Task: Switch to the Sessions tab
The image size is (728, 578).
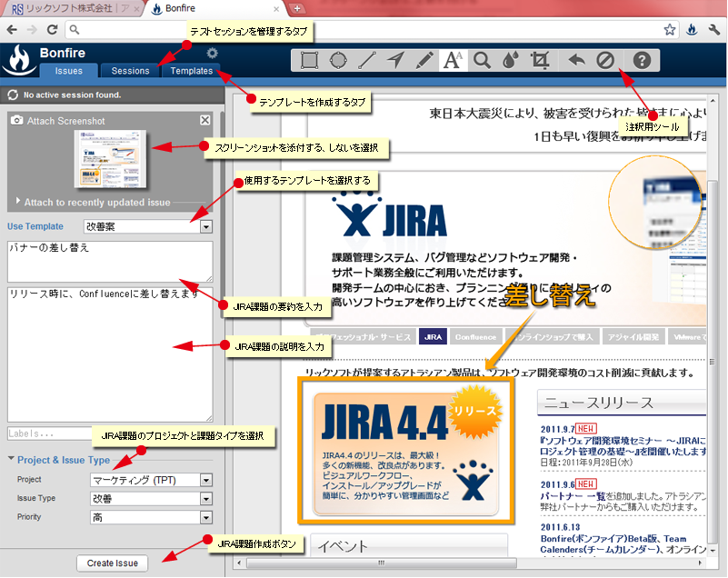Action: tap(131, 71)
